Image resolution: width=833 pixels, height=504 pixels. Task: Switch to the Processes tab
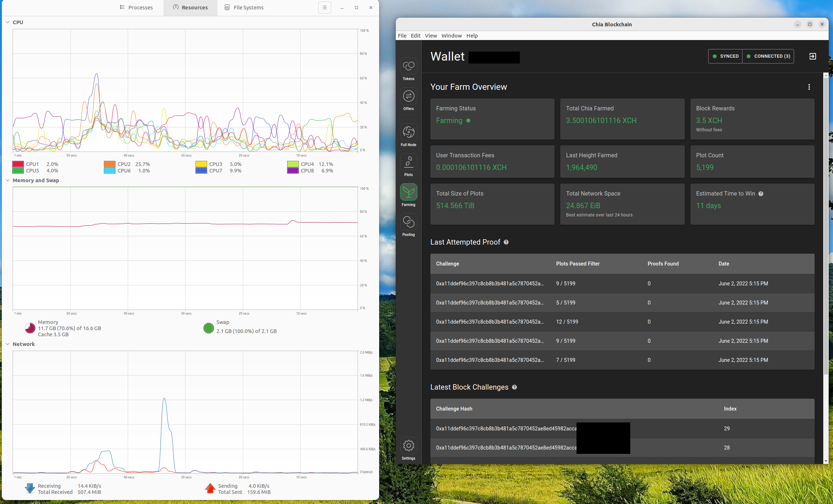pos(136,8)
